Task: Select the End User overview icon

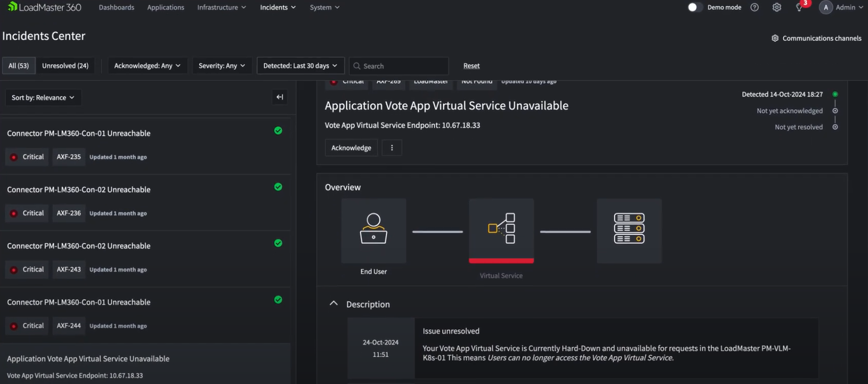Action: pyautogui.click(x=374, y=231)
